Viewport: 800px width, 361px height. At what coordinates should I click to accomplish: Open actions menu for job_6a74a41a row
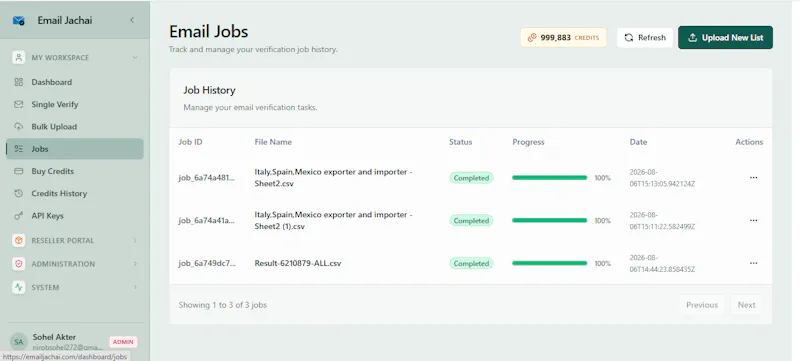[x=754, y=220]
